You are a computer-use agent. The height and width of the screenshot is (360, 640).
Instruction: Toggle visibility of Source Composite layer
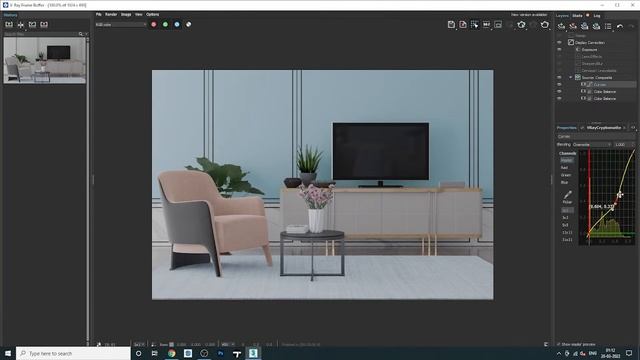pyautogui.click(x=559, y=78)
